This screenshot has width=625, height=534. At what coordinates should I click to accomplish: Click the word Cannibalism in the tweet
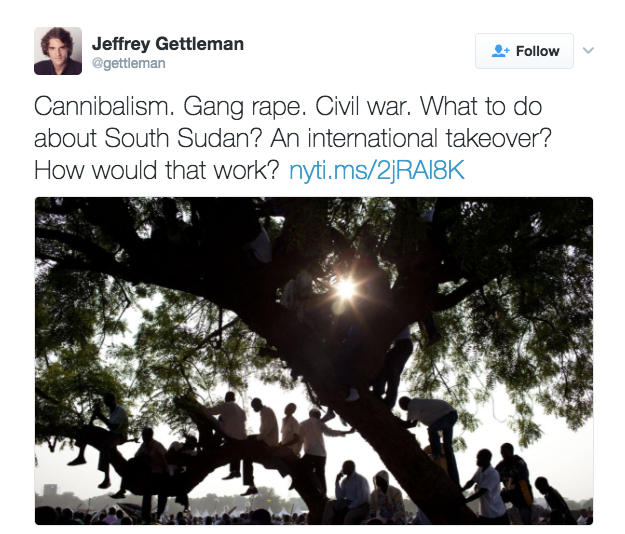point(104,107)
